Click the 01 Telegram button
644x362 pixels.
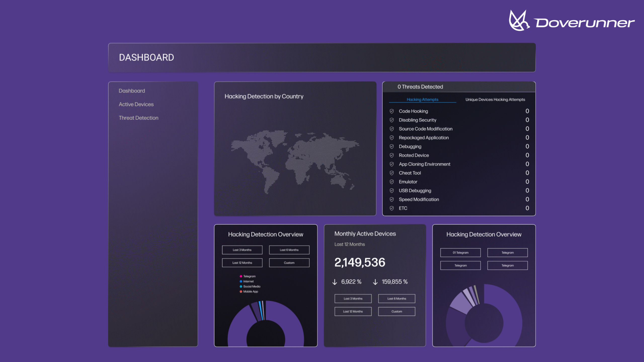point(460,252)
